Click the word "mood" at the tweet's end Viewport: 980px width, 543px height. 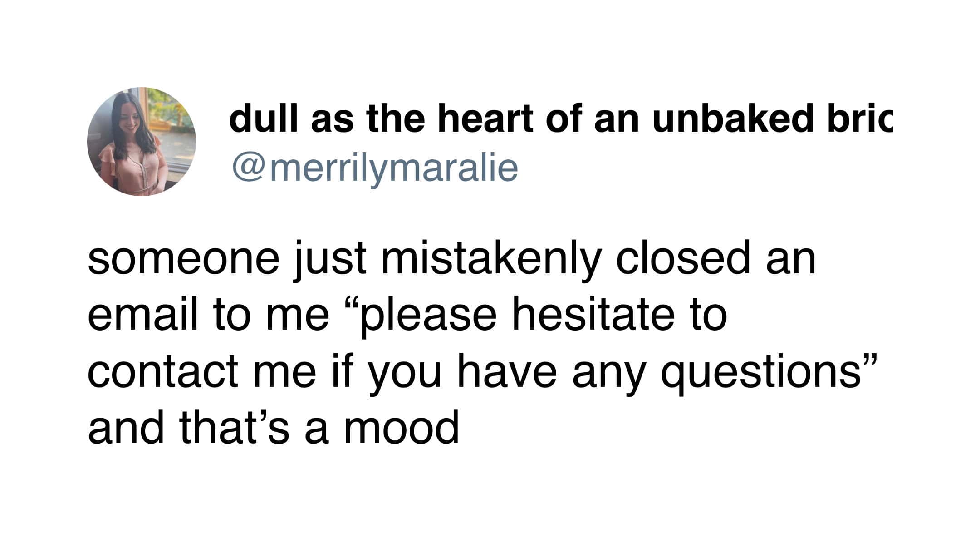click(x=401, y=429)
